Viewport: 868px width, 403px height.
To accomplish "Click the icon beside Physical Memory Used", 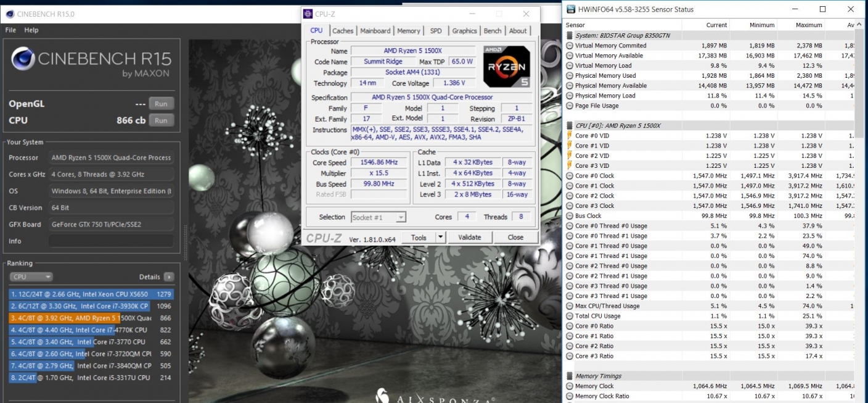I will [570, 75].
